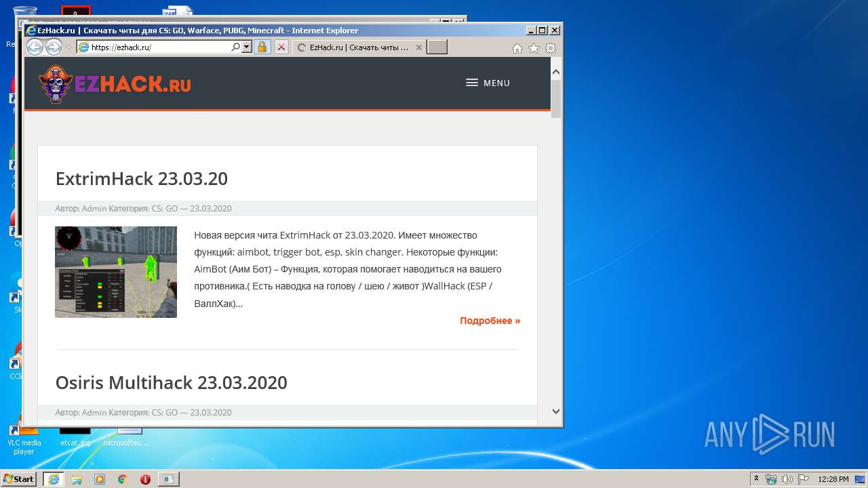This screenshot has width=868, height=488.
Task: Open Action Center flag tray icon
Action: [x=804, y=479]
